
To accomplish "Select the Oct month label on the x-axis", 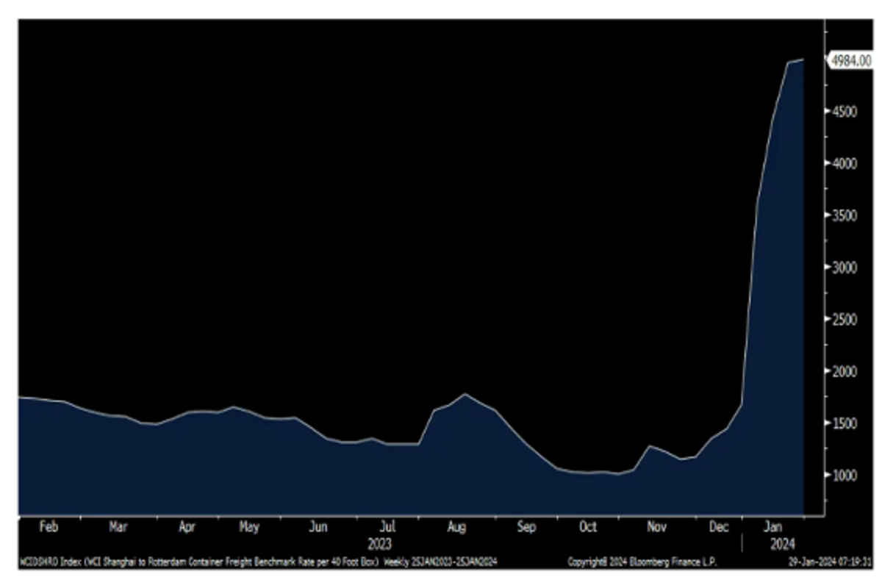I will [588, 527].
